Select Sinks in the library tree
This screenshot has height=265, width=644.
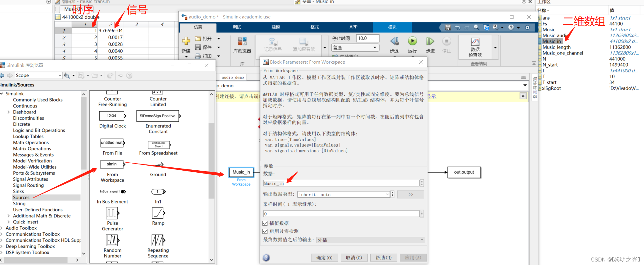click(x=18, y=191)
